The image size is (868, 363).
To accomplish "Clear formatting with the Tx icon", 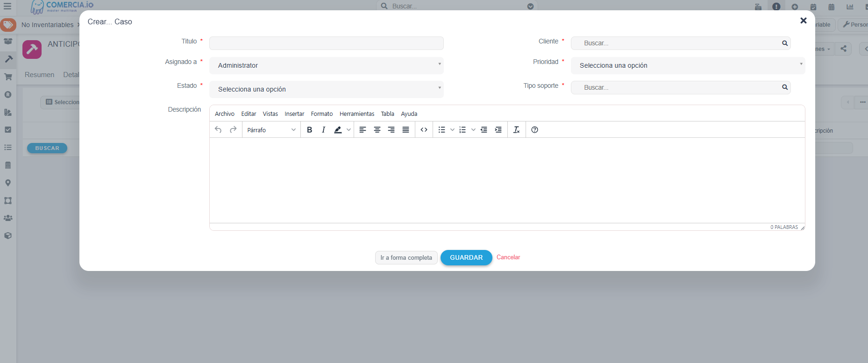I will pos(516,130).
